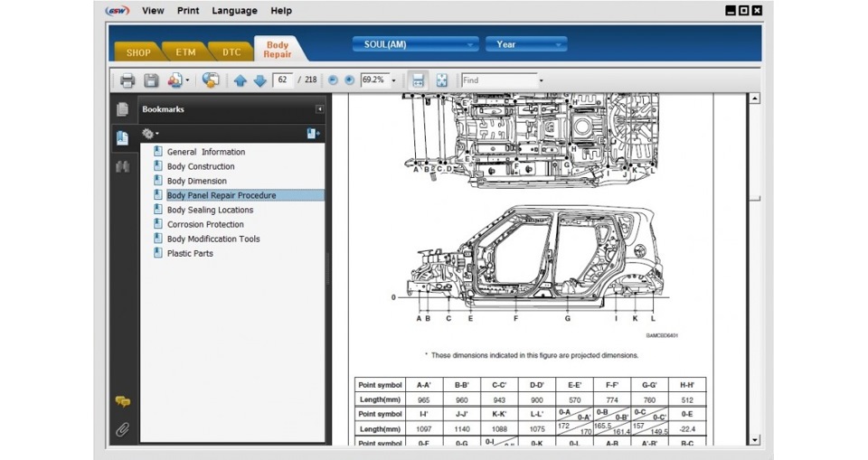Screen dimensions: 868x460
Task: Open the Body Construction bookmark
Action: tap(201, 166)
